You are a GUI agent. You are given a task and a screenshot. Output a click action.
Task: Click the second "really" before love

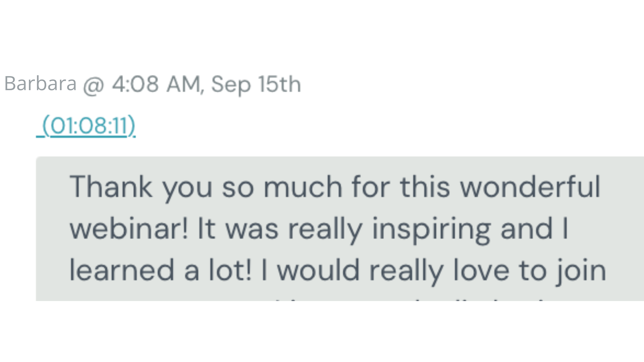click(406, 270)
